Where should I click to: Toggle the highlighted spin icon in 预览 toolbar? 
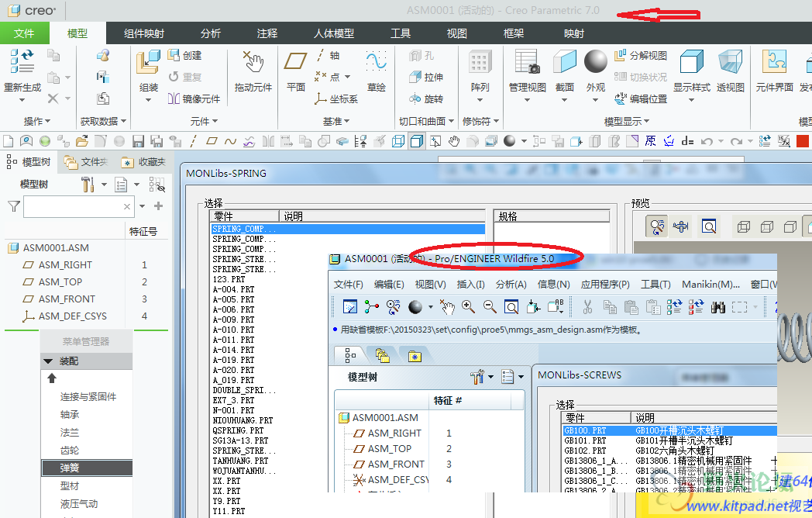click(x=657, y=226)
